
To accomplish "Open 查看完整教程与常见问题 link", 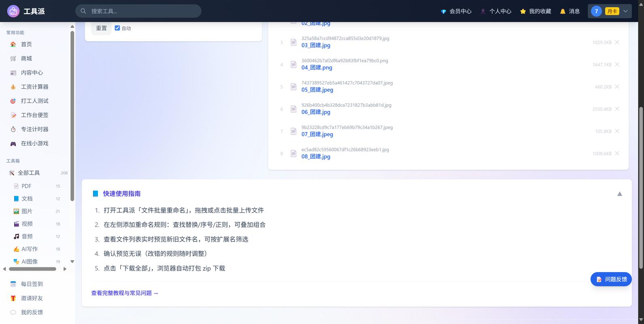I will [x=125, y=293].
